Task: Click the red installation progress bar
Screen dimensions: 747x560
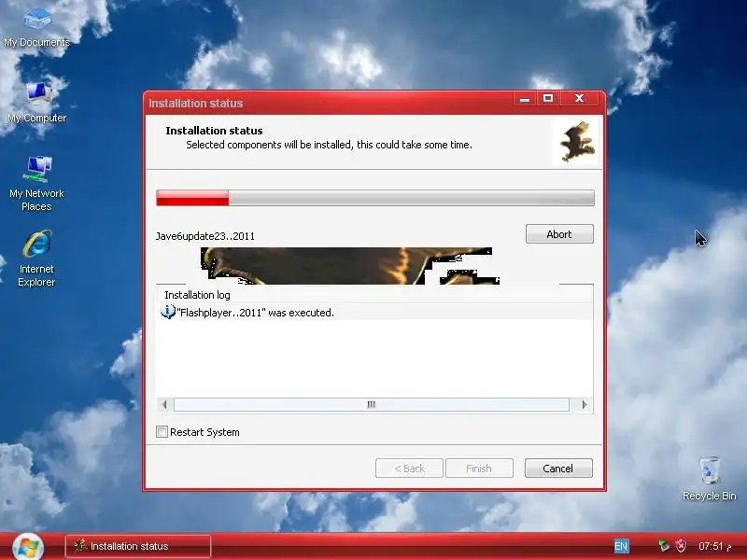Action: (375, 198)
